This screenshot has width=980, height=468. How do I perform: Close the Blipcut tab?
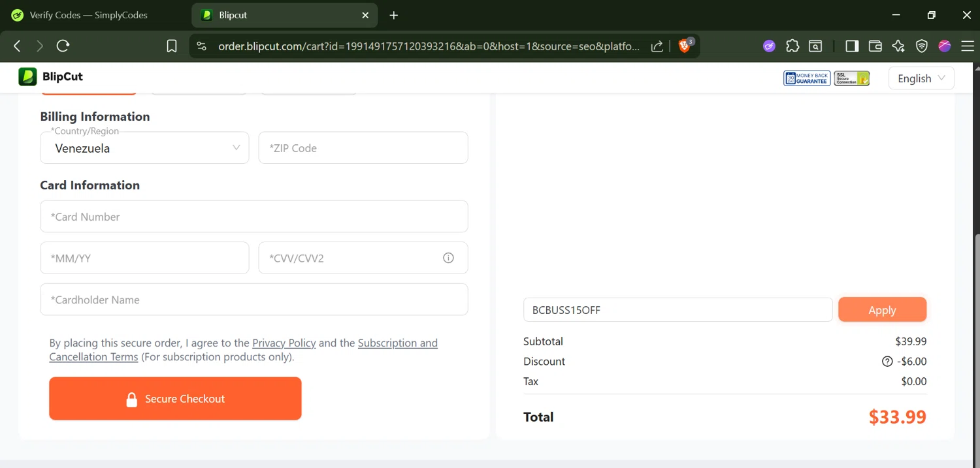365,15
